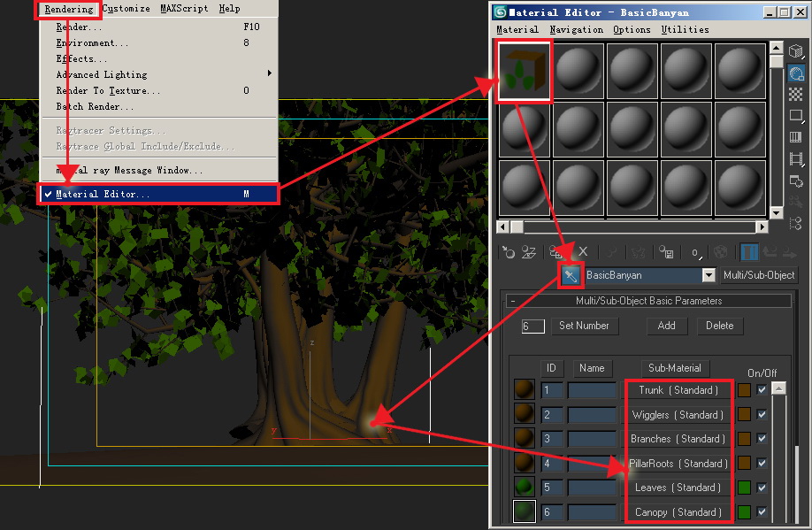Select the BasicBanyan material sample slot
812x530 pixels.
click(x=524, y=72)
